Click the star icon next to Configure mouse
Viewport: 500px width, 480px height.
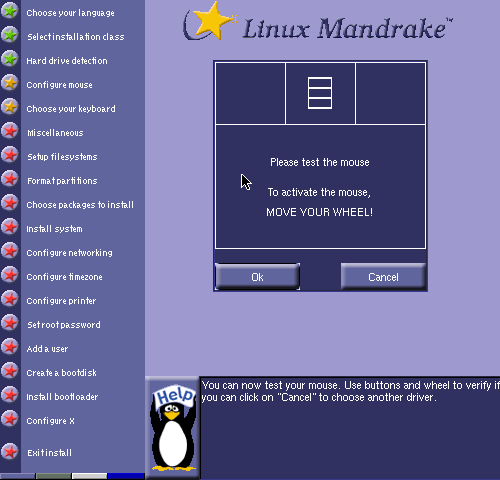click(10, 83)
